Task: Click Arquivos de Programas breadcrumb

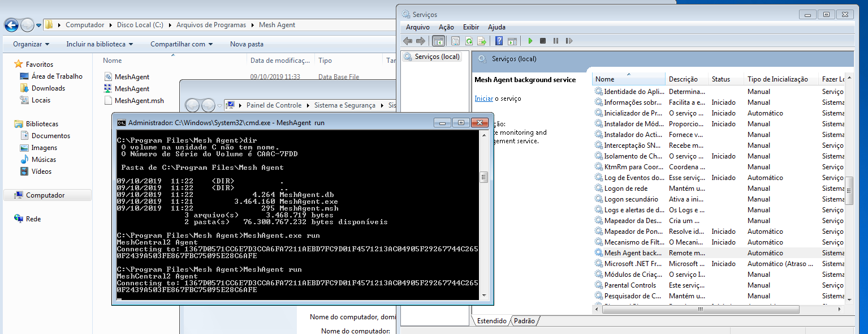Action: pos(211,25)
